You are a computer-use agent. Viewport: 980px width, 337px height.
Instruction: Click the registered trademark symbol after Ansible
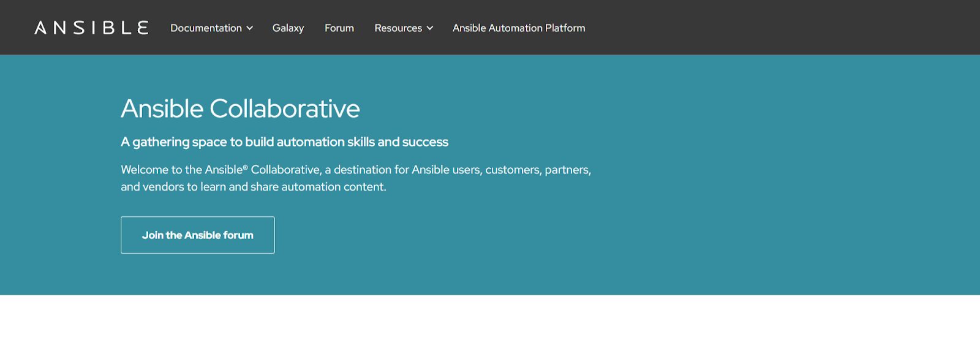point(246,167)
